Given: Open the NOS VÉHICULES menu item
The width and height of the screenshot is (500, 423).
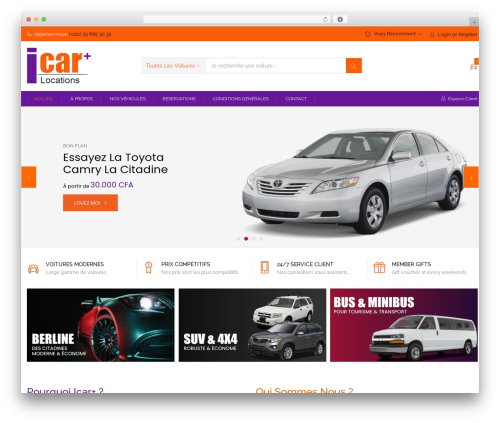Looking at the screenshot, I should 128,99.
